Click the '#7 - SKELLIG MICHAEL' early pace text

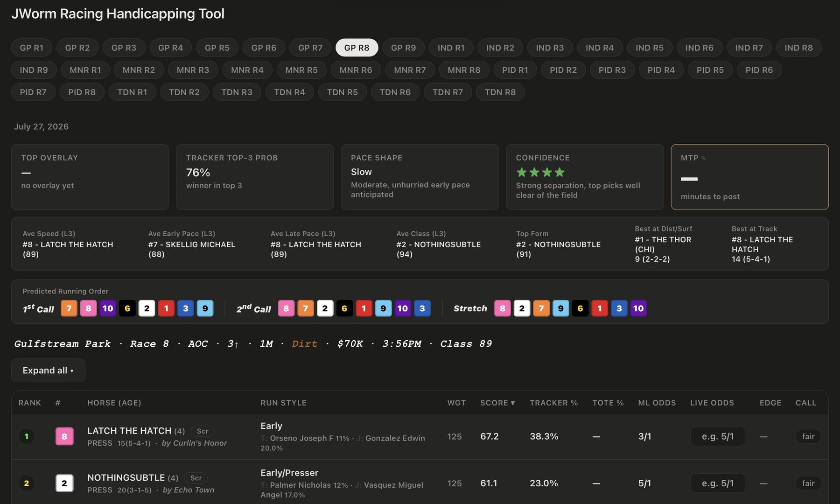192,245
